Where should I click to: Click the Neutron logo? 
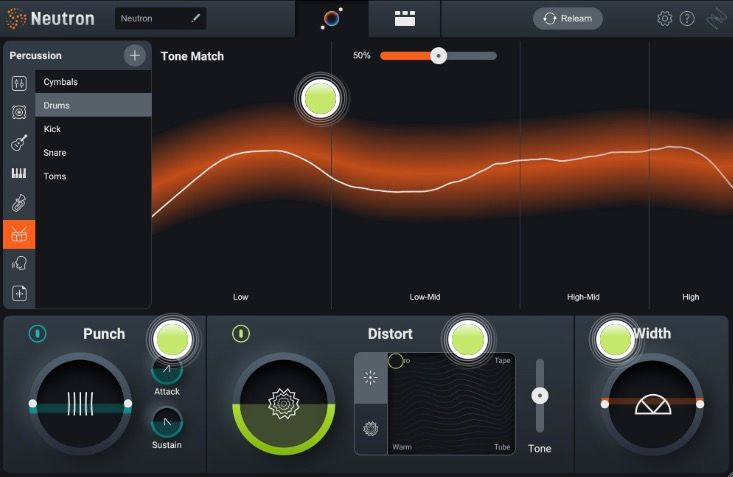click(50, 19)
